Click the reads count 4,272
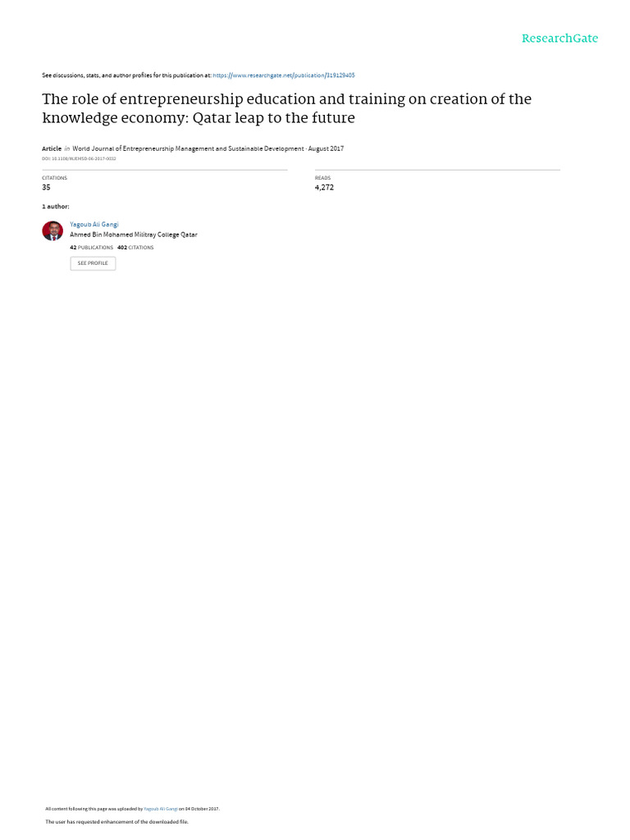 click(324, 187)
